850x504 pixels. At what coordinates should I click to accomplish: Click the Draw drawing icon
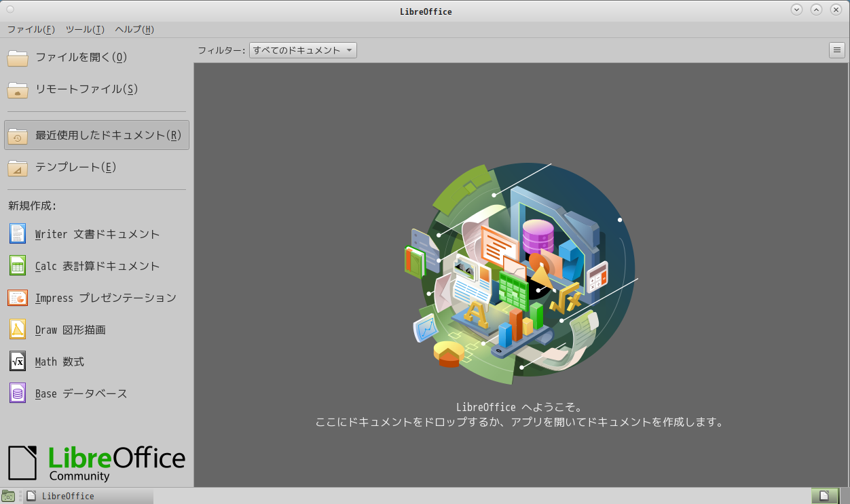(x=18, y=330)
